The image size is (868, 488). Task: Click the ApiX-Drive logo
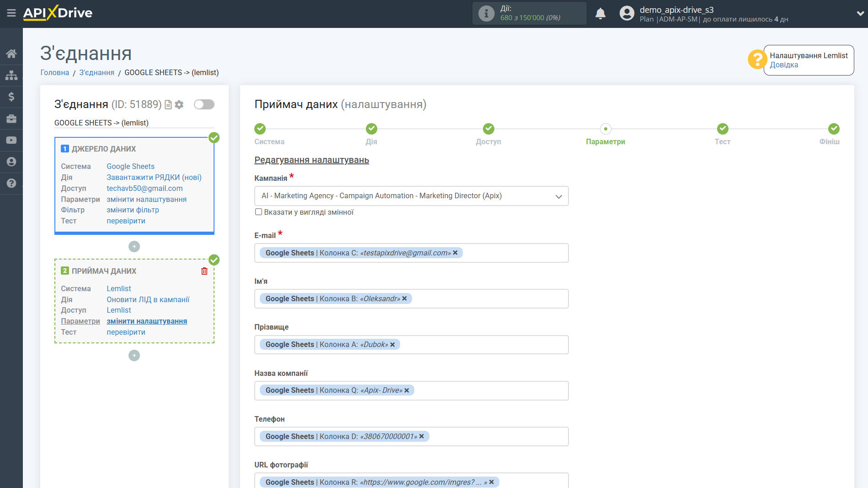(x=58, y=13)
